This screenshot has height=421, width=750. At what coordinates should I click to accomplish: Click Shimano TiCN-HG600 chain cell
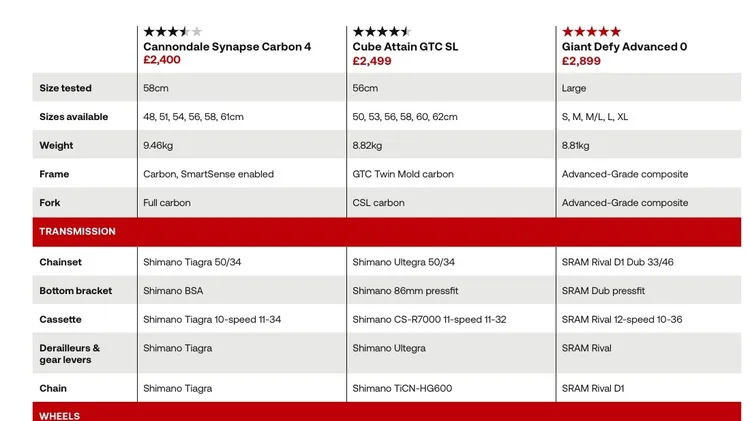(x=402, y=388)
